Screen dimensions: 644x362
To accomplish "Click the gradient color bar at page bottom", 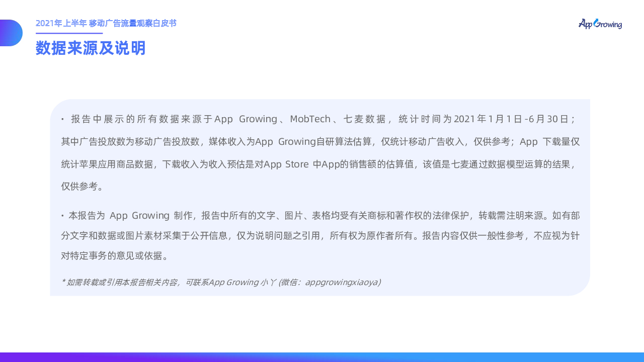I will 322,357.
